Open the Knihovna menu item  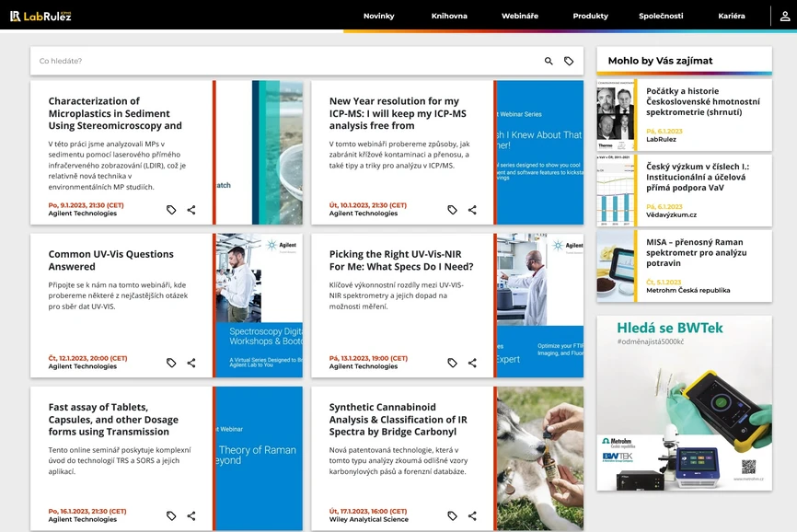tap(449, 17)
